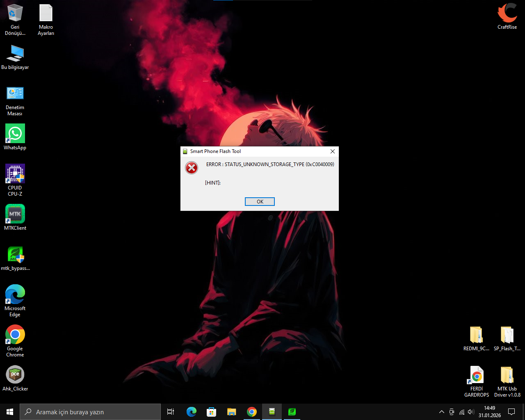
Task: Open Microsoft Edge from the taskbar
Action: tap(191, 412)
